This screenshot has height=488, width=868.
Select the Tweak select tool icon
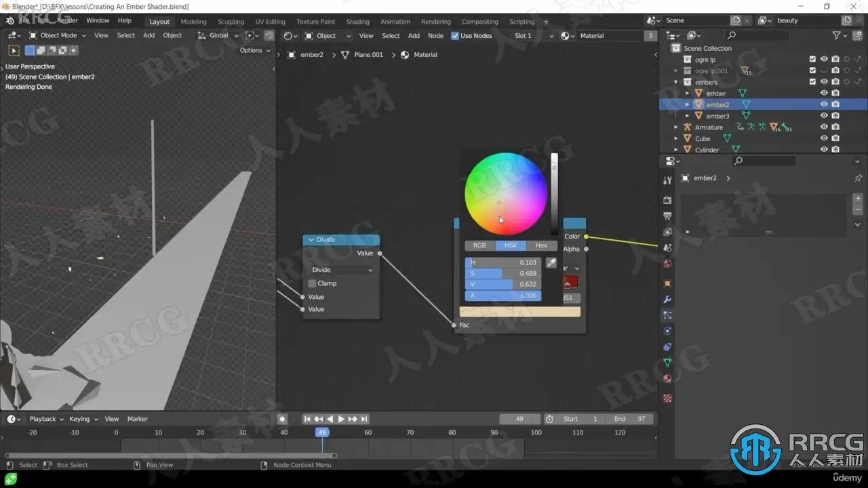click(14, 50)
